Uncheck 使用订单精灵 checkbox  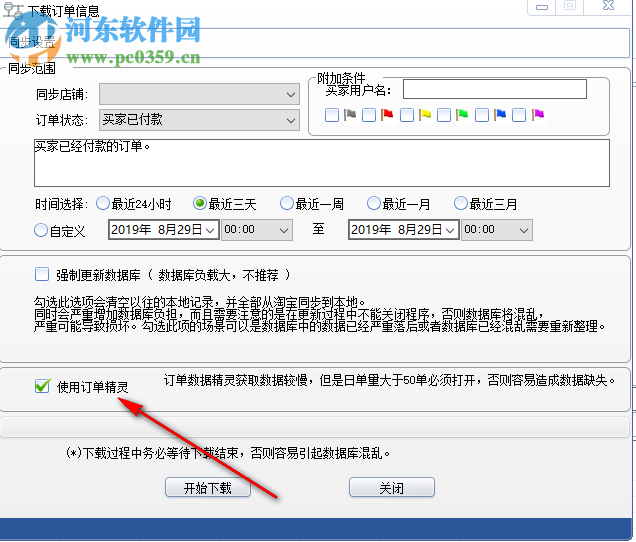[43, 386]
